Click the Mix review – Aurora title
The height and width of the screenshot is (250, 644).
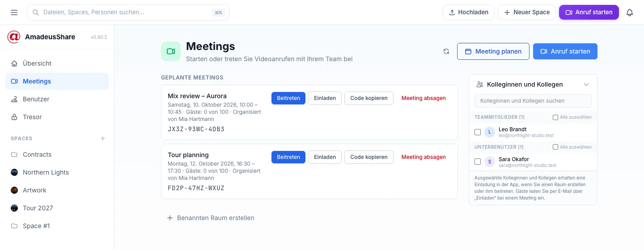(x=197, y=96)
